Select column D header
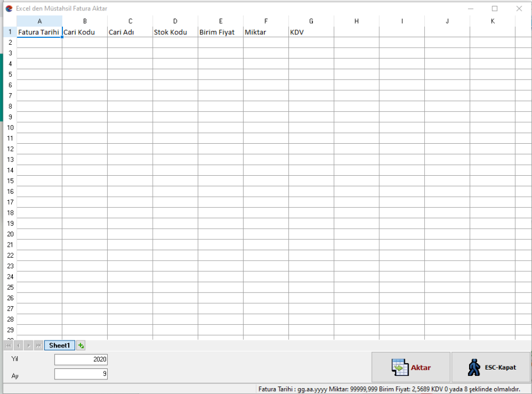 [x=175, y=21]
